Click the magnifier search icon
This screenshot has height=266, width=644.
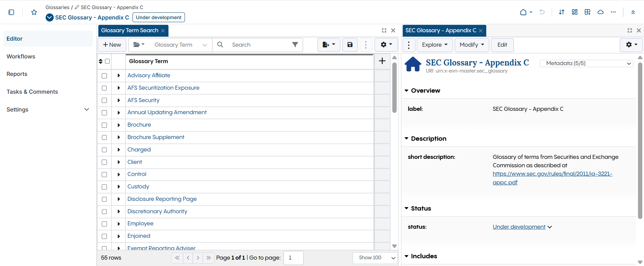(x=220, y=45)
